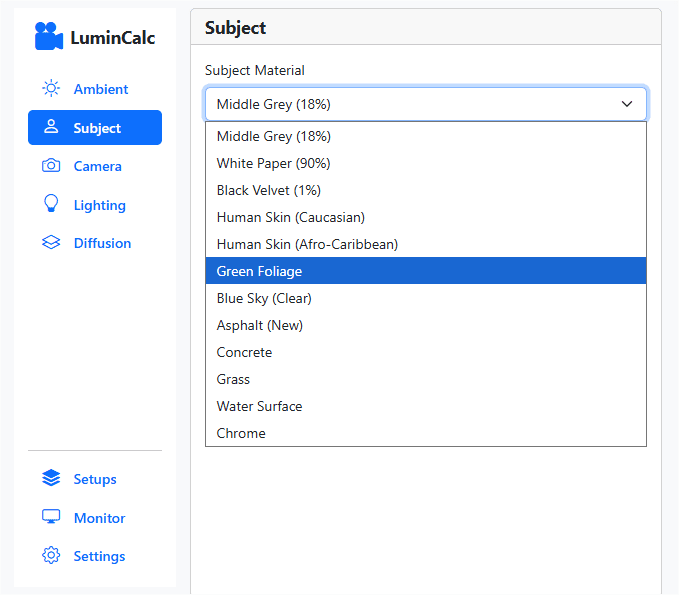Click the Ambient sun icon
Screen dimensions: 679x595
[x=51, y=88]
